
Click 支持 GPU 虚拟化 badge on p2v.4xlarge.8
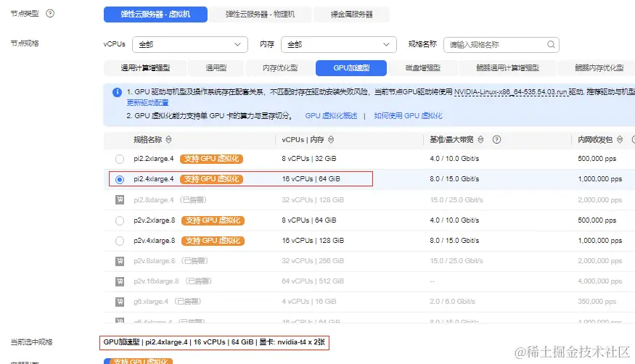click(x=213, y=241)
